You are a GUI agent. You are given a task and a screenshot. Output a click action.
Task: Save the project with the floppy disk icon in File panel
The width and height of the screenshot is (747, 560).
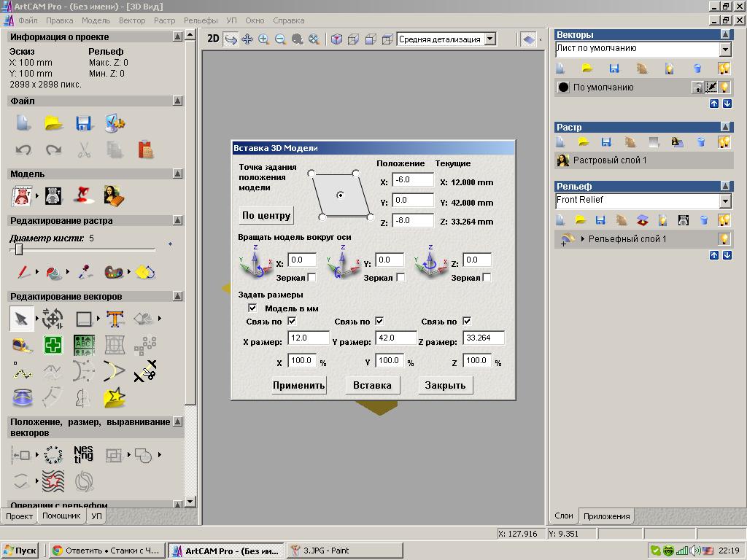tap(84, 123)
